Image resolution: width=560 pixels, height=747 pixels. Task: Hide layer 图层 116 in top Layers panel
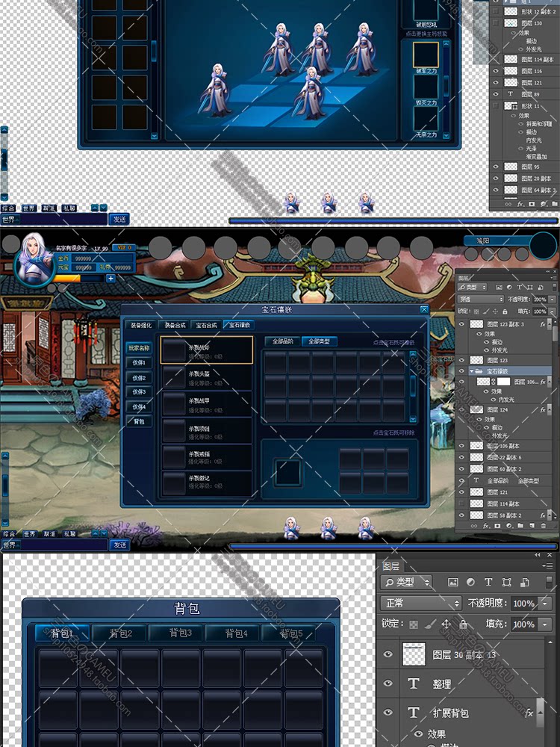(x=496, y=70)
